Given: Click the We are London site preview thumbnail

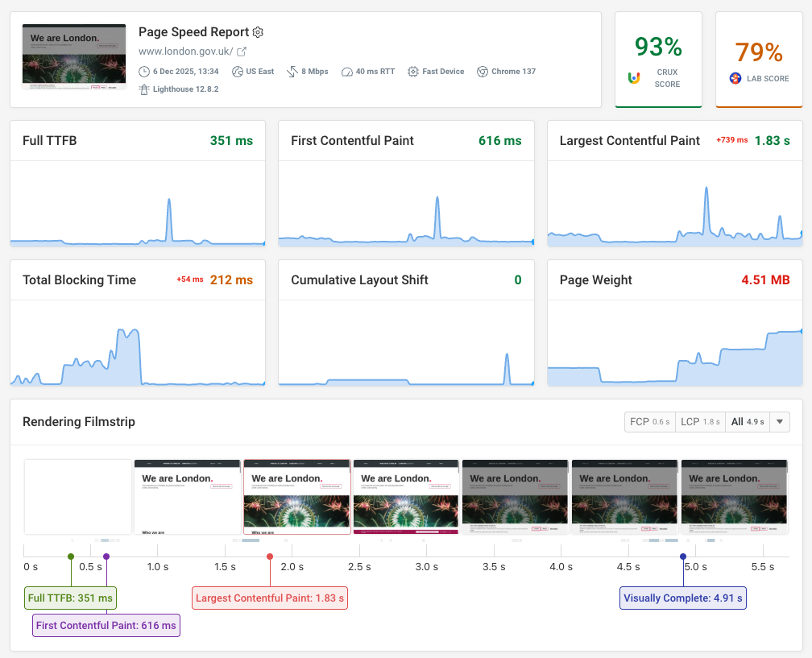Looking at the screenshot, I should point(73,56).
